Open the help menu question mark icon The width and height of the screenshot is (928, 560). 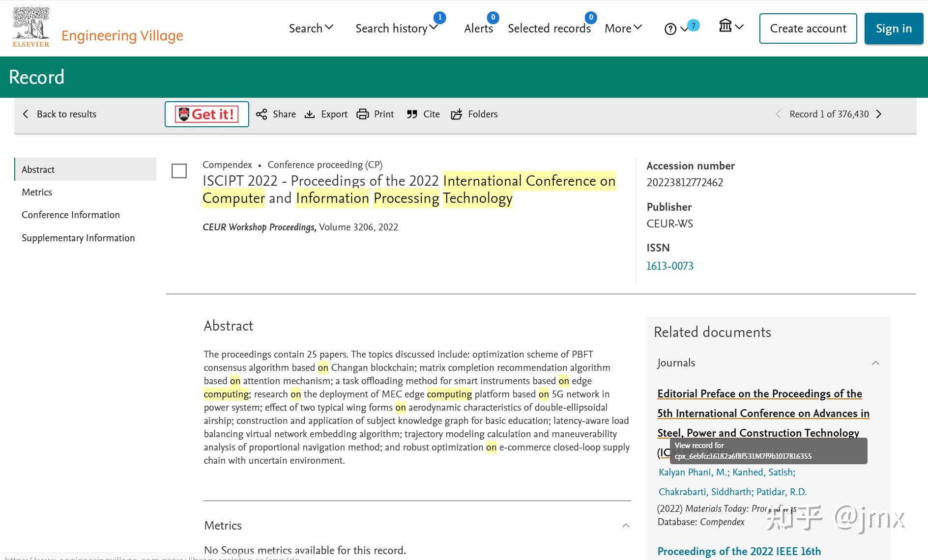tap(670, 28)
